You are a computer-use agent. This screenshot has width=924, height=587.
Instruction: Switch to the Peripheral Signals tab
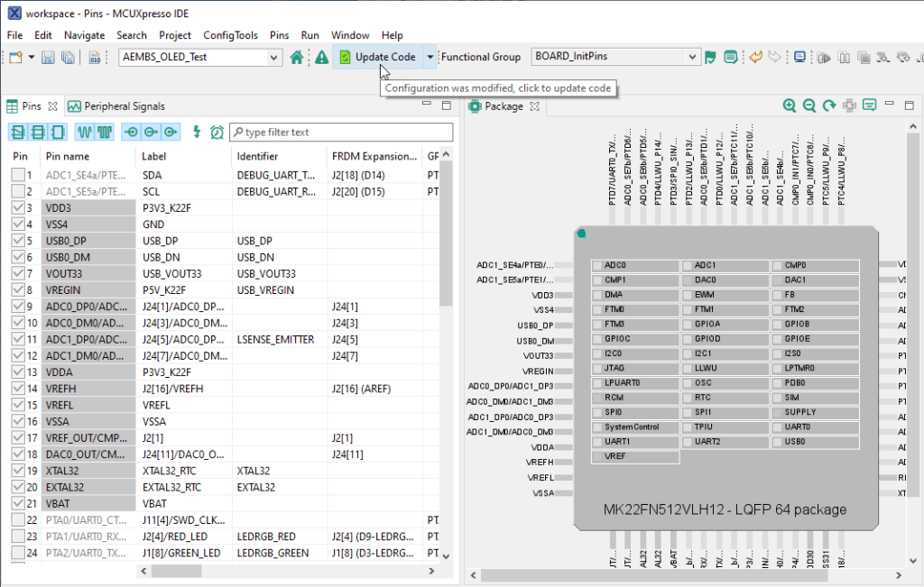pyautogui.click(x=115, y=105)
